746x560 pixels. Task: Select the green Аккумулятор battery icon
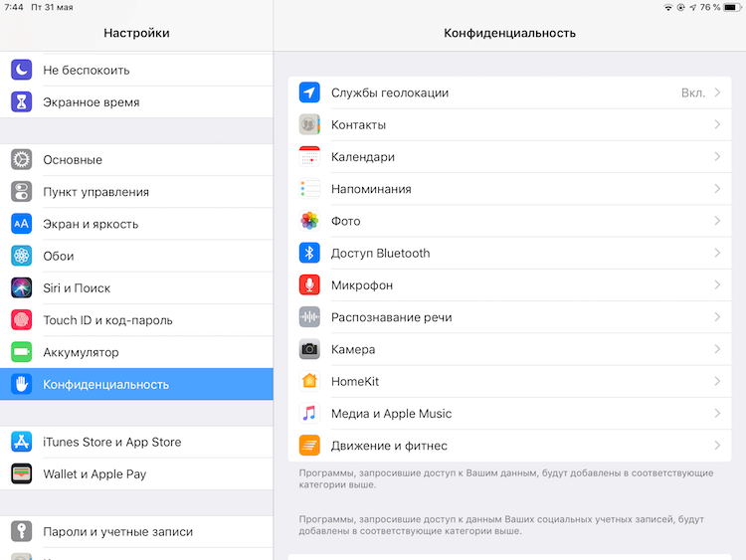point(22,352)
